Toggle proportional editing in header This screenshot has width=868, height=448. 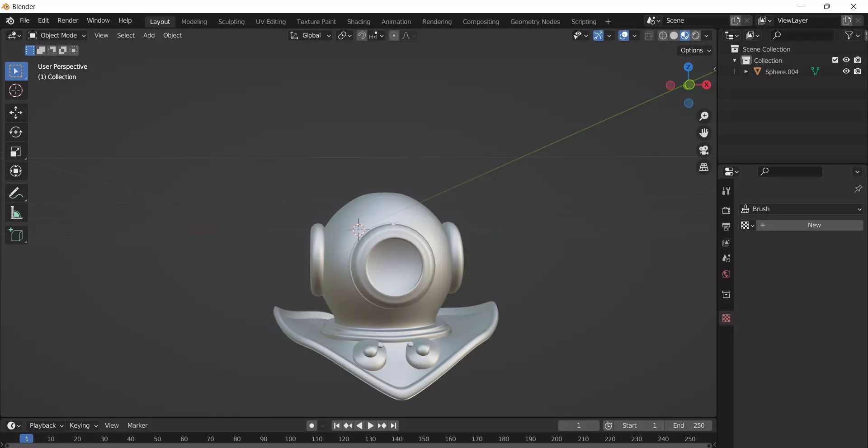point(394,36)
